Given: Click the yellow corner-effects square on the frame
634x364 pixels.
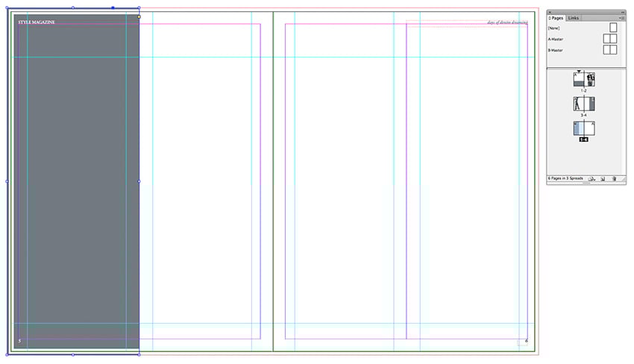Looking at the screenshot, I should click(x=139, y=16).
